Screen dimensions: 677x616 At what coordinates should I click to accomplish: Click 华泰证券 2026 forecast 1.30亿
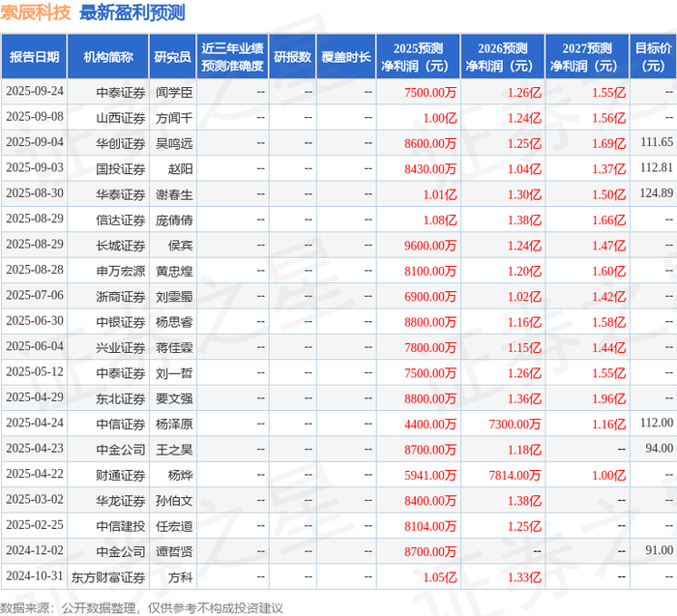click(524, 194)
